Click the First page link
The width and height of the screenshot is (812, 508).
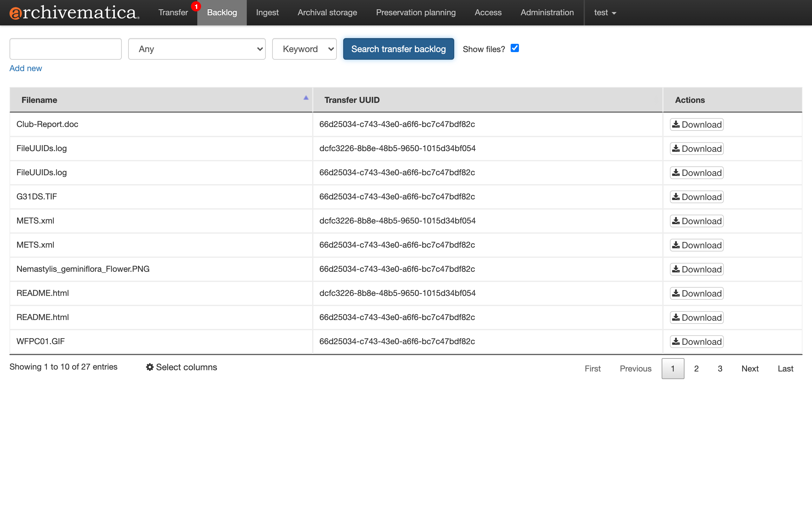tap(593, 369)
